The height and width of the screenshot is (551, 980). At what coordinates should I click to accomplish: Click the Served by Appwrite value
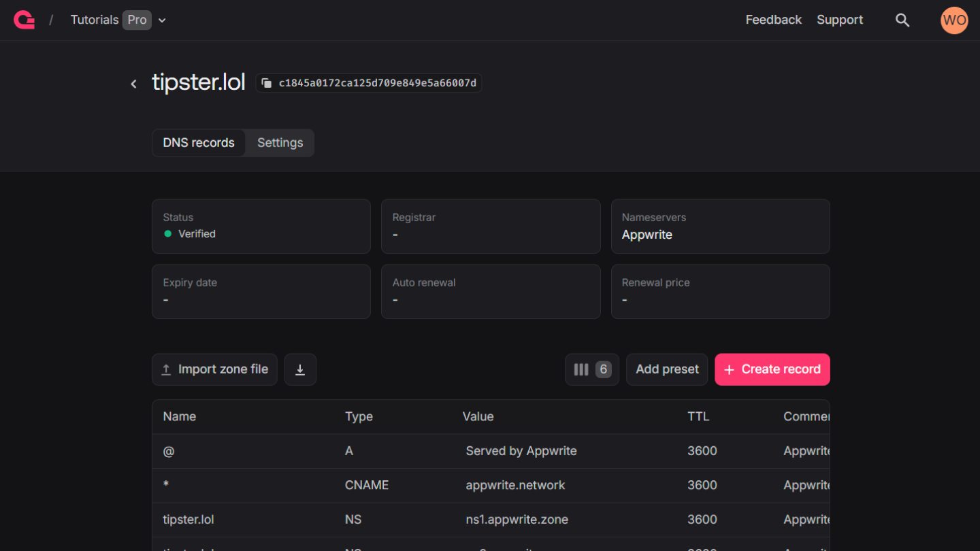coord(521,451)
